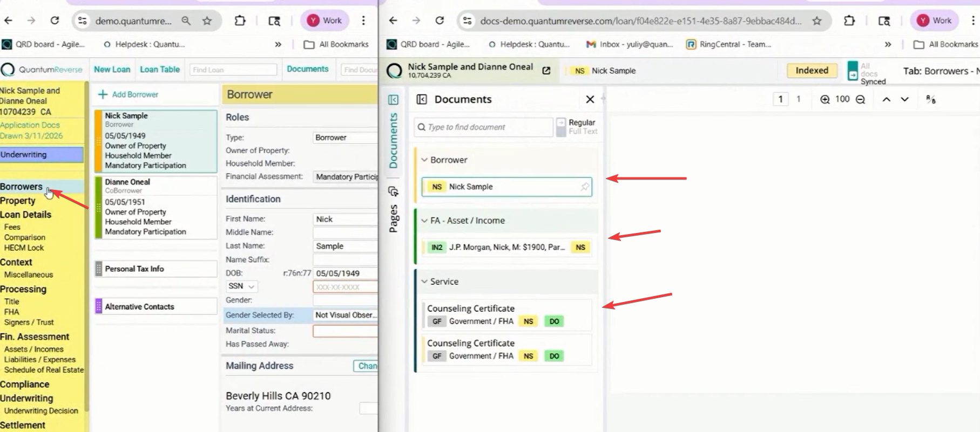
Task: Go to previous page with up arrow
Action: [886, 99]
